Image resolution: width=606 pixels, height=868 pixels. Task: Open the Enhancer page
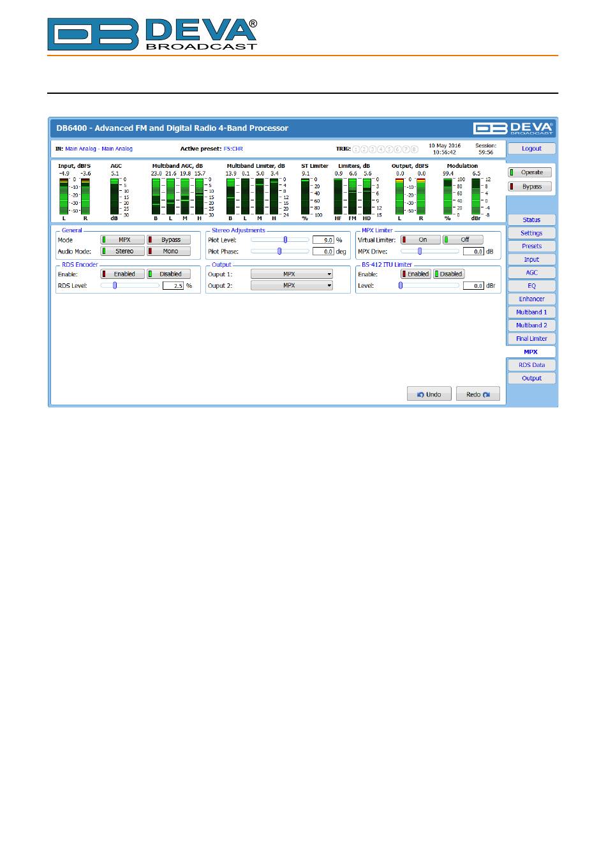531,299
